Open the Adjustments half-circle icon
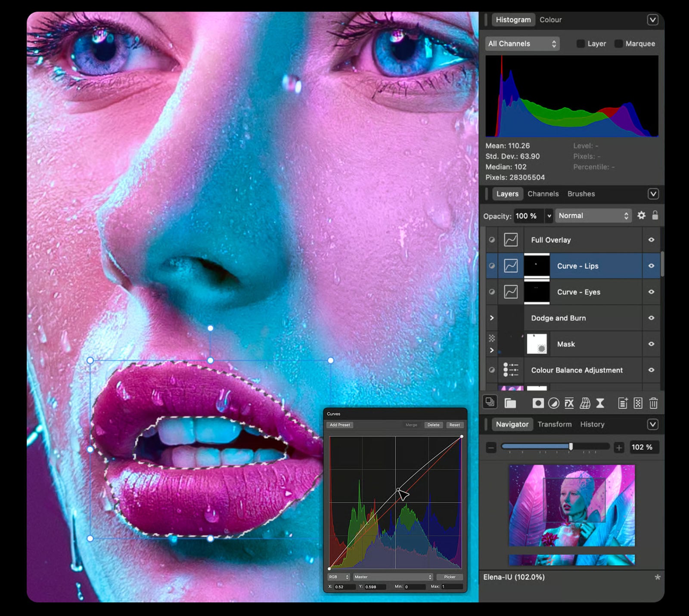 coord(554,403)
